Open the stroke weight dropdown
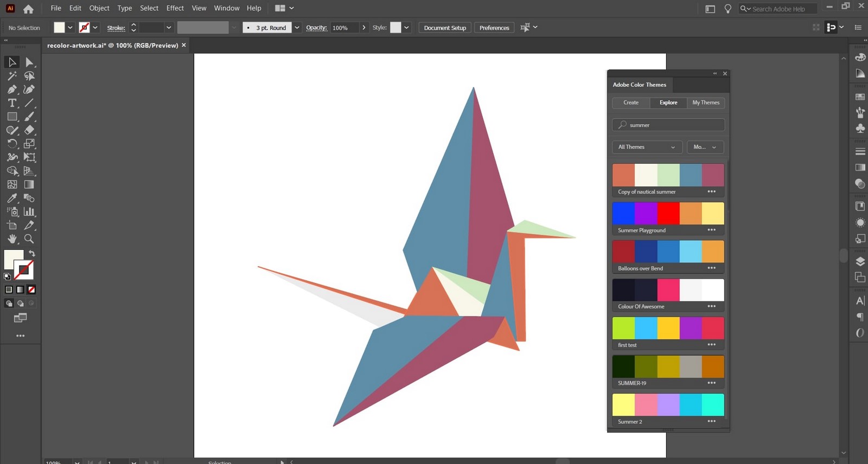This screenshot has width=868, height=464. (169, 28)
